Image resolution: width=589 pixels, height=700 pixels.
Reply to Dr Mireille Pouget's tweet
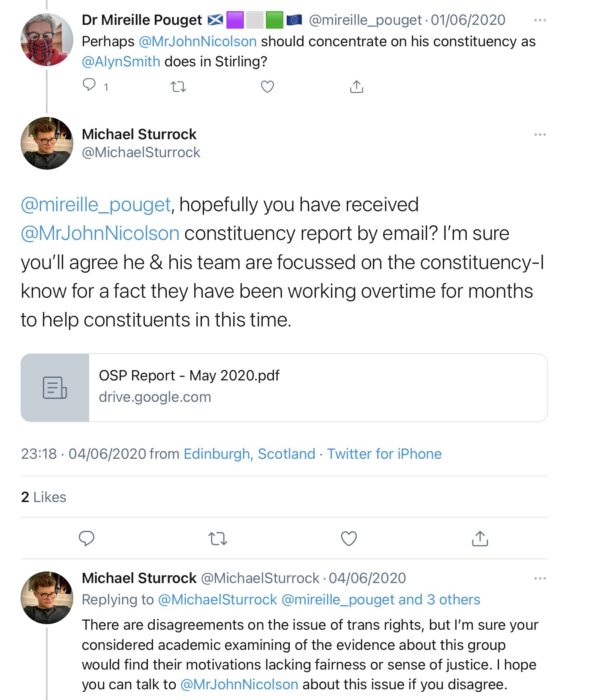coord(89,85)
